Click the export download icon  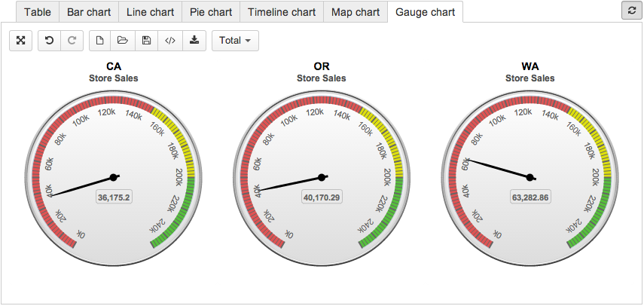click(193, 41)
